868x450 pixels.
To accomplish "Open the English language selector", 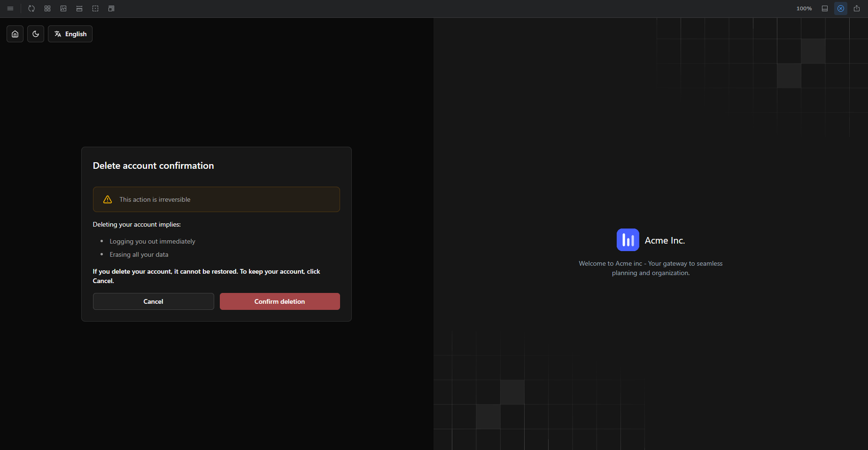I will pyautogui.click(x=70, y=34).
